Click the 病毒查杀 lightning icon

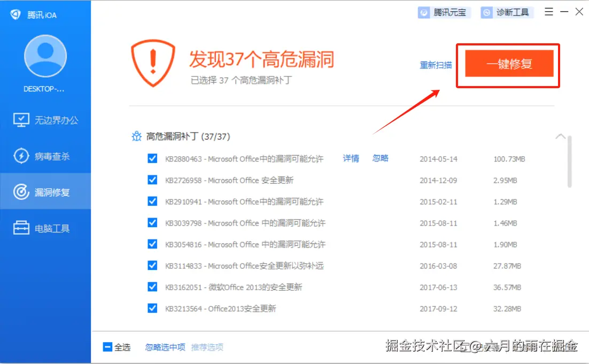[21, 156]
